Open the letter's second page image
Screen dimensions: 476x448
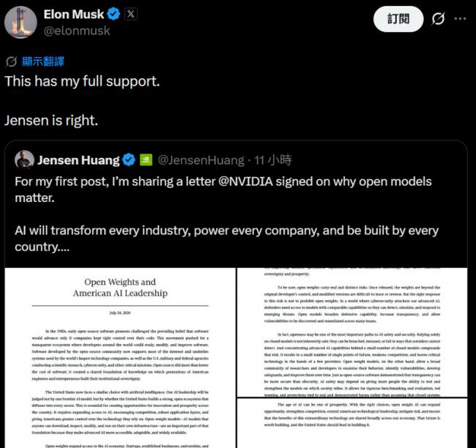pos(352,332)
